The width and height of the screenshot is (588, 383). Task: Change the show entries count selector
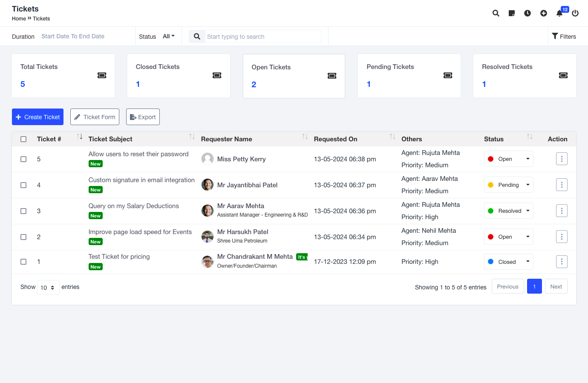48,288
